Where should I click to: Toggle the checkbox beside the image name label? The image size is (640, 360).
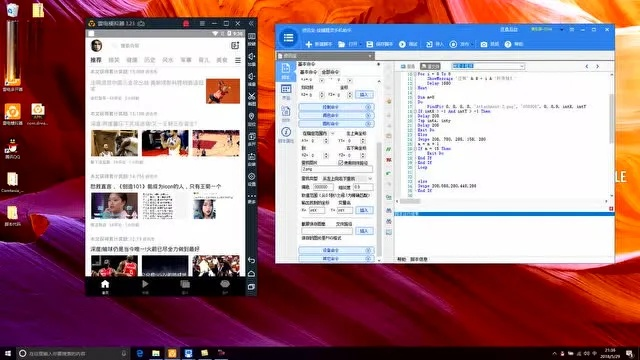(340, 162)
